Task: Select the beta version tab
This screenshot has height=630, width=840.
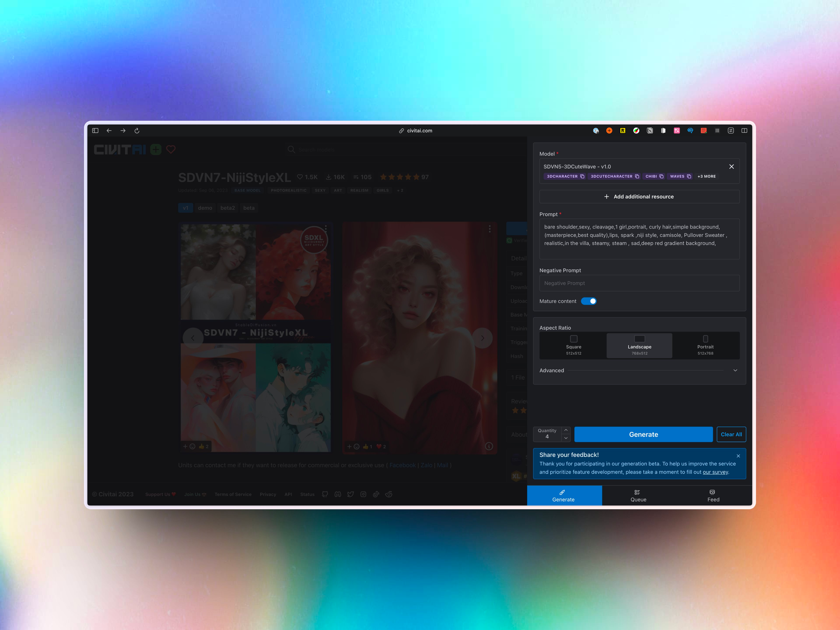Action: [249, 208]
